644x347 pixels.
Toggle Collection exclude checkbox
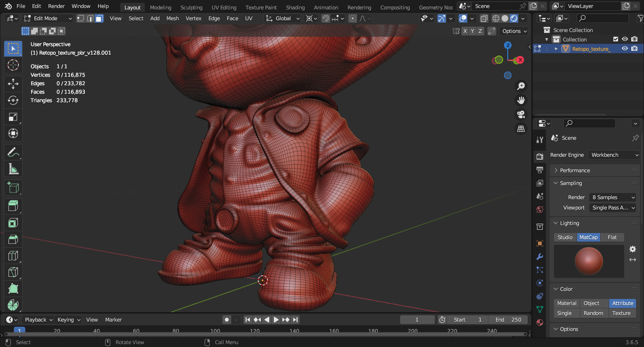click(615, 39)
